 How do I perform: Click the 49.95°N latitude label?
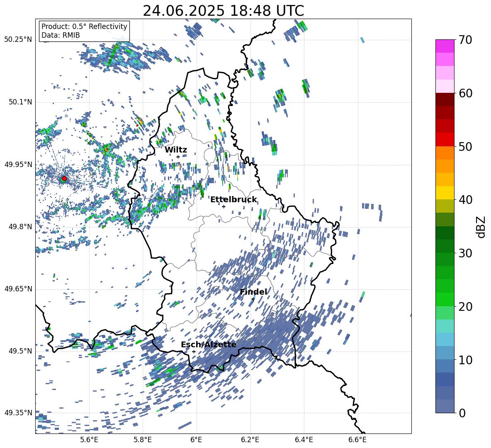(18, 165)
